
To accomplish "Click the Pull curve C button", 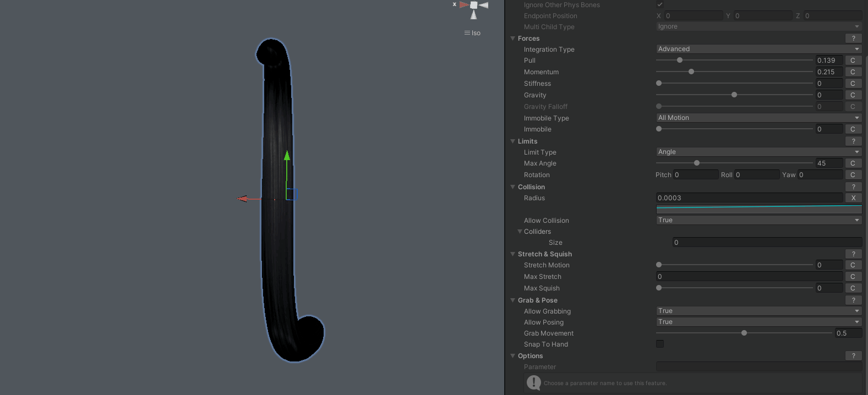I will click(853, 61).
